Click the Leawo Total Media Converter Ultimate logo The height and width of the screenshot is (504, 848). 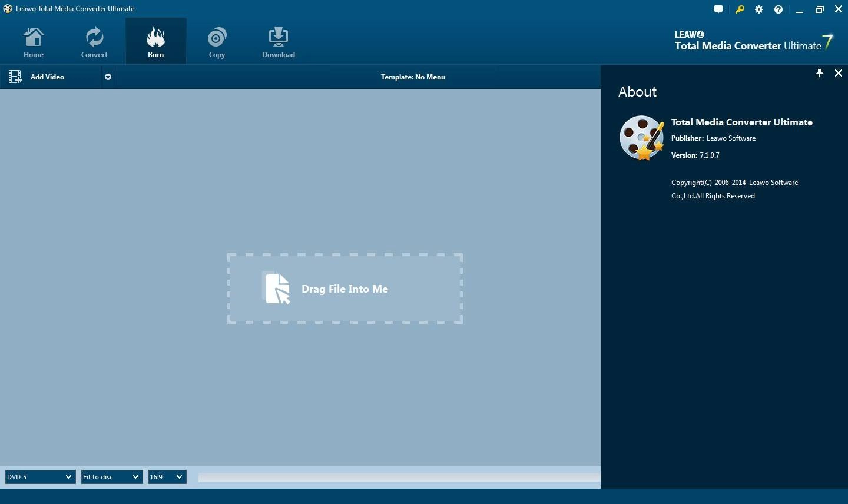pos(754,42)
